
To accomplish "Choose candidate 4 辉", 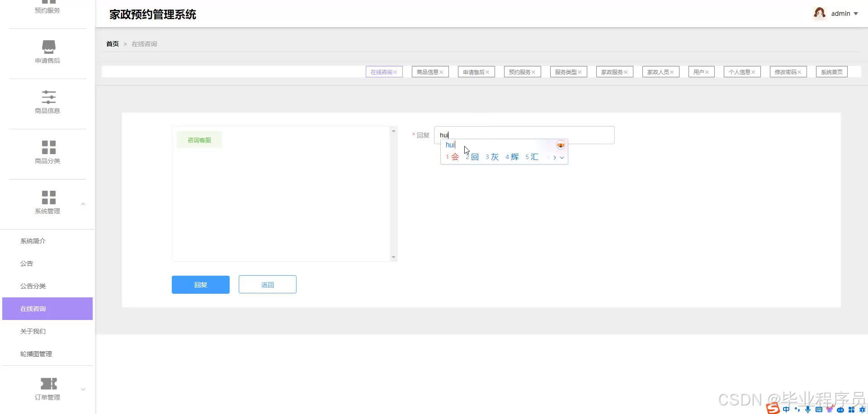I will click(x=512, y=157).
